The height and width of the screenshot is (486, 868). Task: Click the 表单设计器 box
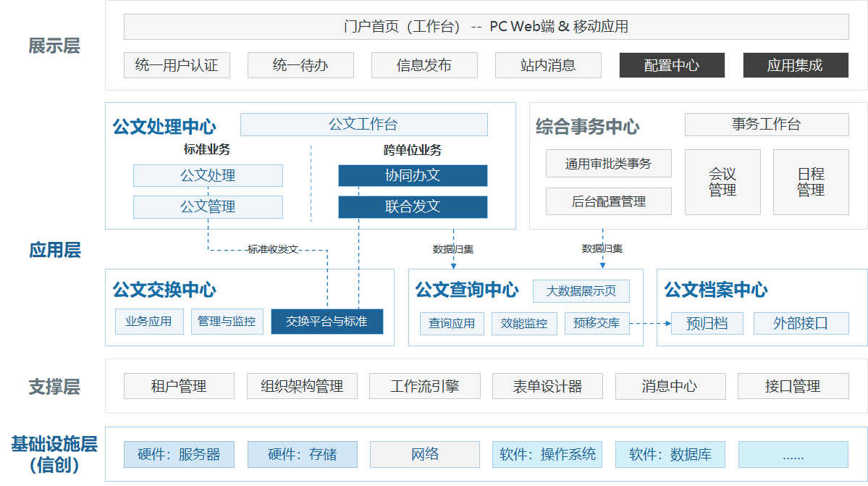coord(547,386)
